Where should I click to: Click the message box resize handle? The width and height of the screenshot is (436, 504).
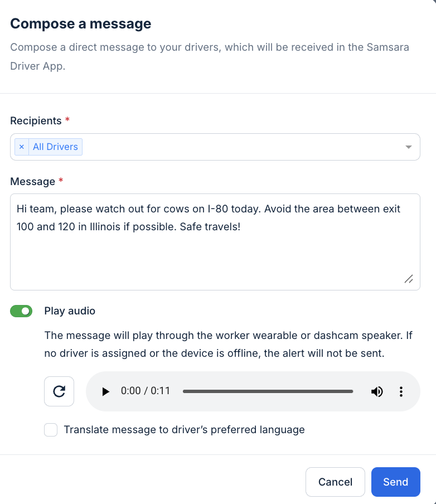pos(409,279)
